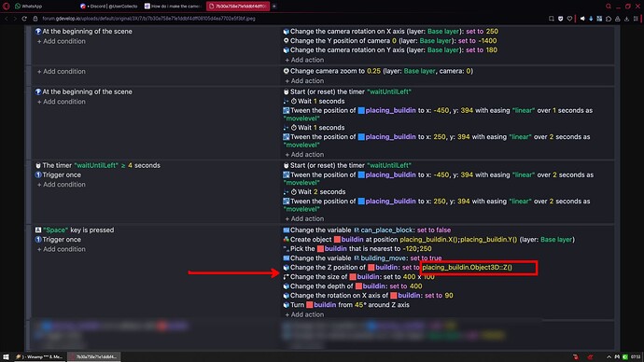Expand the hidden system tray icons chevron
This screenshot has height=362, width=644.
[609, 356]
